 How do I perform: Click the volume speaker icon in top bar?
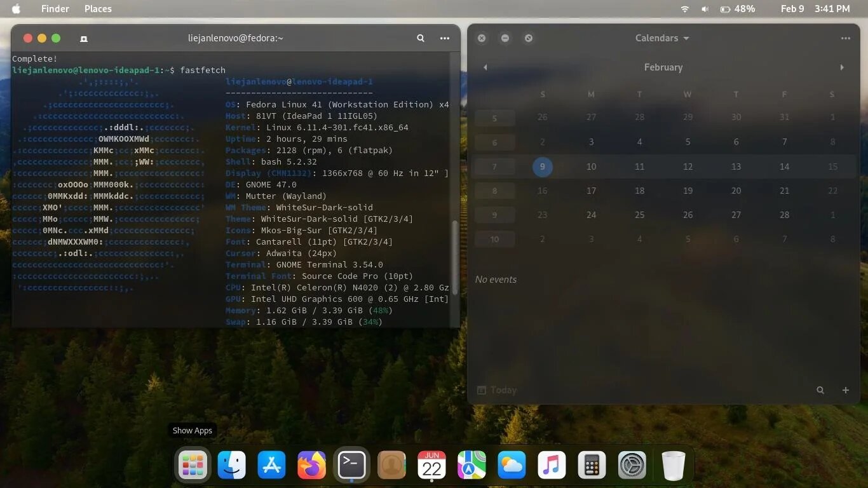[x=705, y=9]
